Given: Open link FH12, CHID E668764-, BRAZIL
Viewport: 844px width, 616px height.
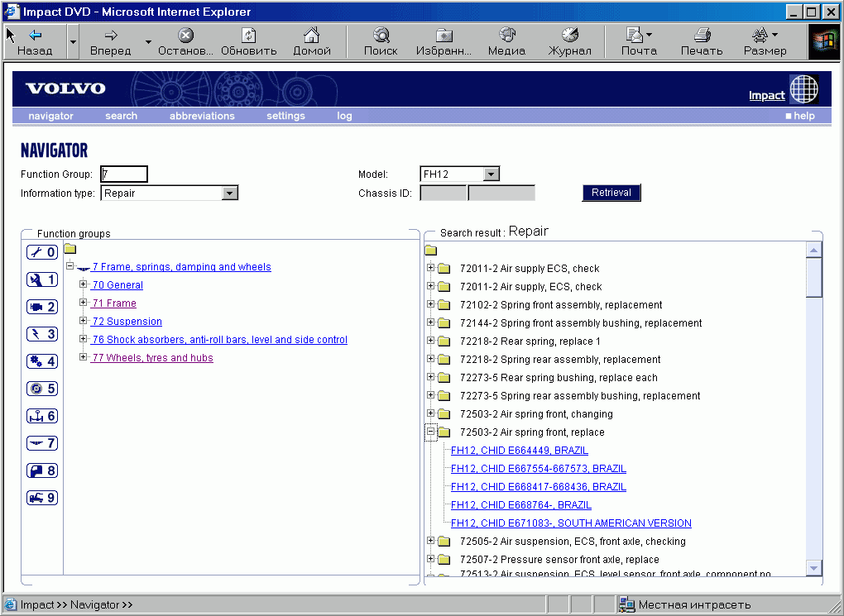Looking at the screenshot, I should [521, 505].
